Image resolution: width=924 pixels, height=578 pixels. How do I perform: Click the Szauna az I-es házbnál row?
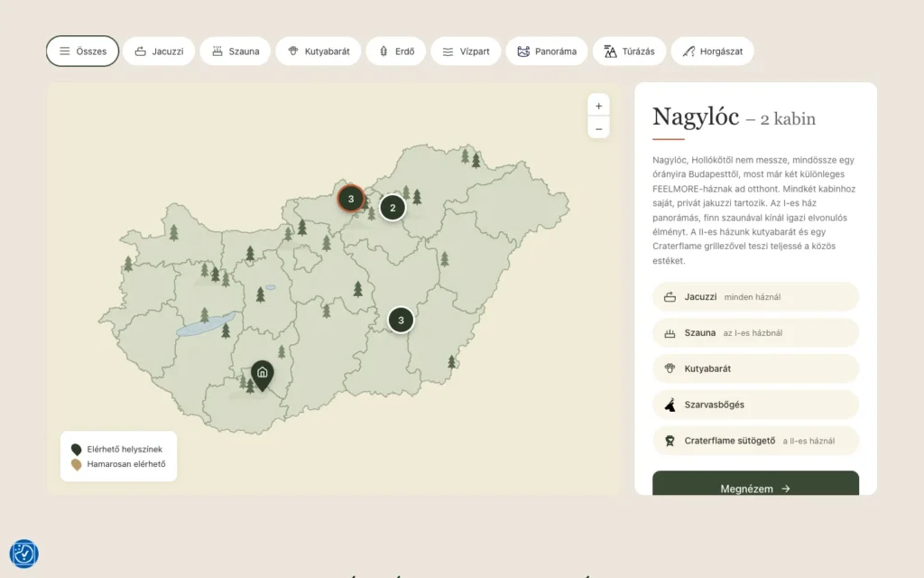(x=755, y=332)
